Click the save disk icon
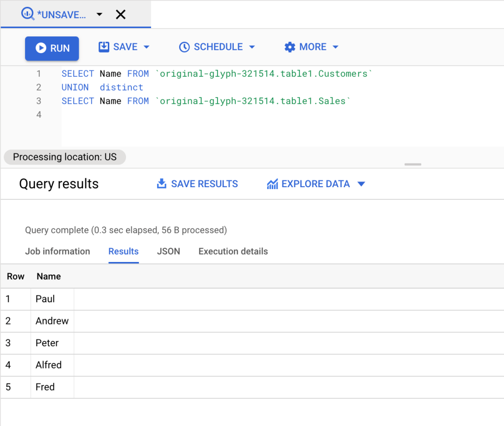This screenshot has height=426, width=504. 104,47
